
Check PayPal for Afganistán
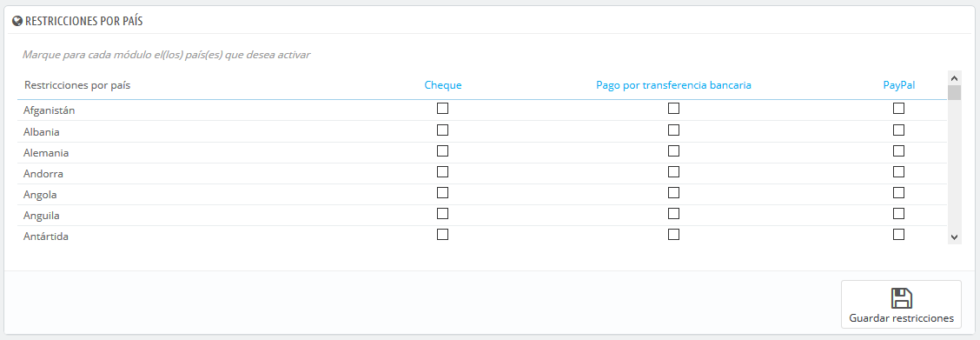(898, 109)
